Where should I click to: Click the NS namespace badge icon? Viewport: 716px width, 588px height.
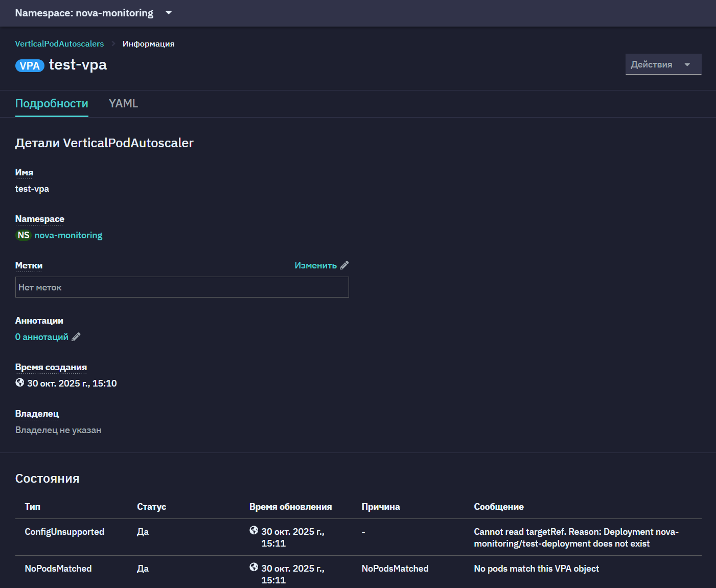[x=24, y=235]
